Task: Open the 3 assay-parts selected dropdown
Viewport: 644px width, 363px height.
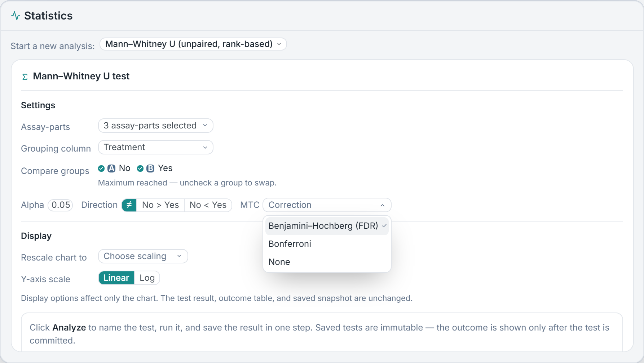Action: click(156, 126)
